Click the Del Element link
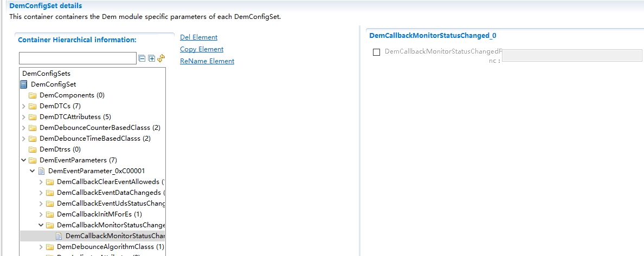This screenshot has width=644, height=256. tap(198, 37)
